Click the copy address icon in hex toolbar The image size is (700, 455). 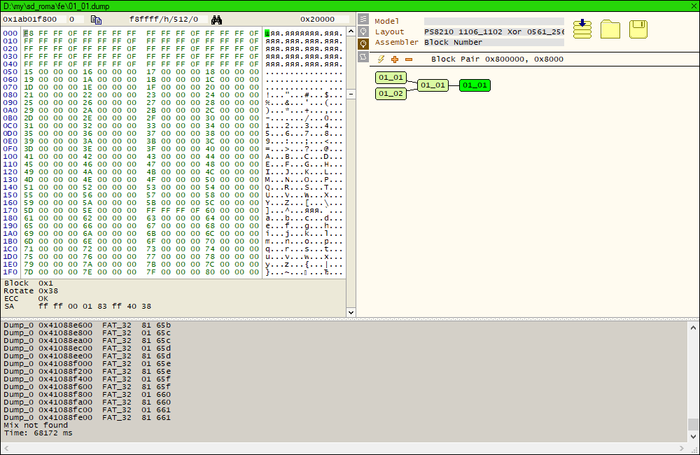tap(96, 19)
